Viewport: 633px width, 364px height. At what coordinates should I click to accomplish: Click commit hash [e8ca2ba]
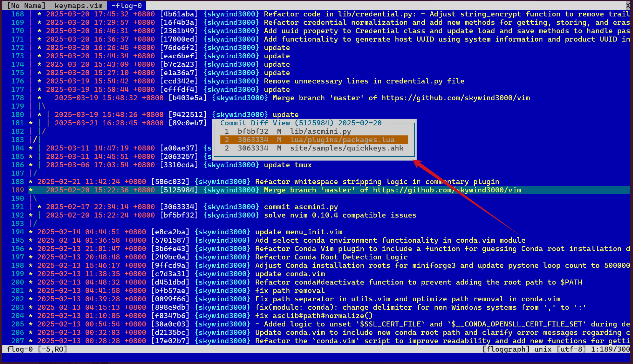tap(170, 232)
